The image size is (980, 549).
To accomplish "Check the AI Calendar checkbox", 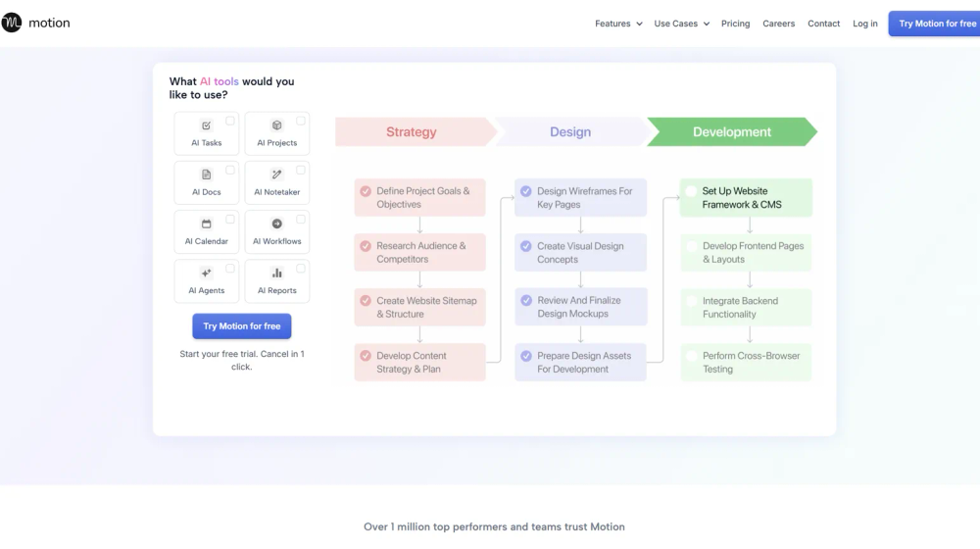I will pos(230,220).
